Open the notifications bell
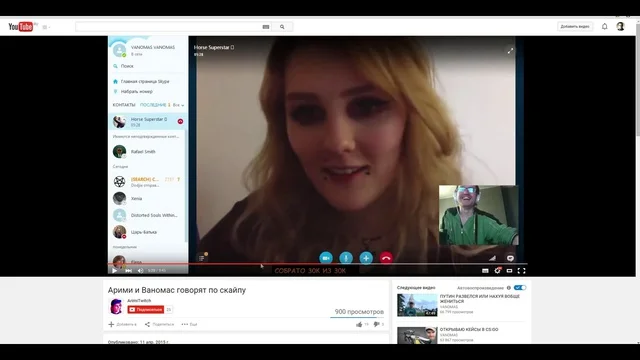640x360 pixels. pos(604,27)
